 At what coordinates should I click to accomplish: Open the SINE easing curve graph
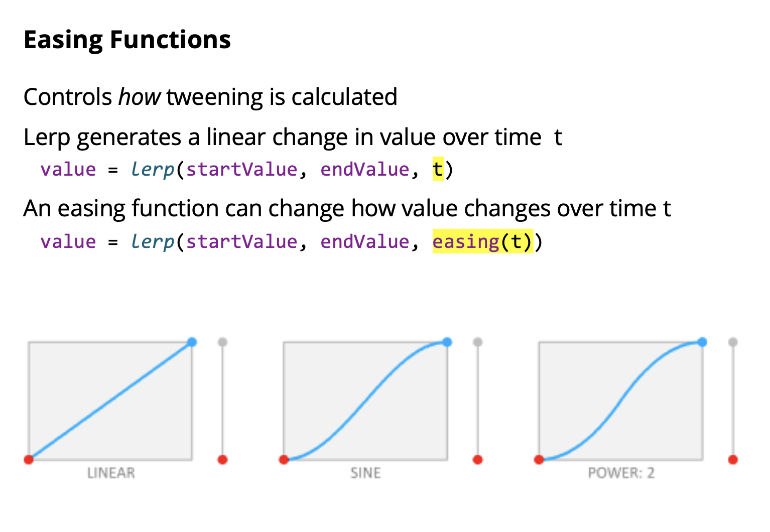(365, 401)
